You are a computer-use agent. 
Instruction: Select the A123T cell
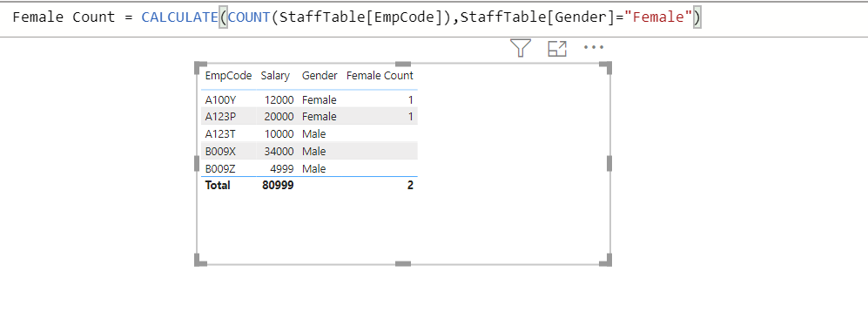pos(219,133)
